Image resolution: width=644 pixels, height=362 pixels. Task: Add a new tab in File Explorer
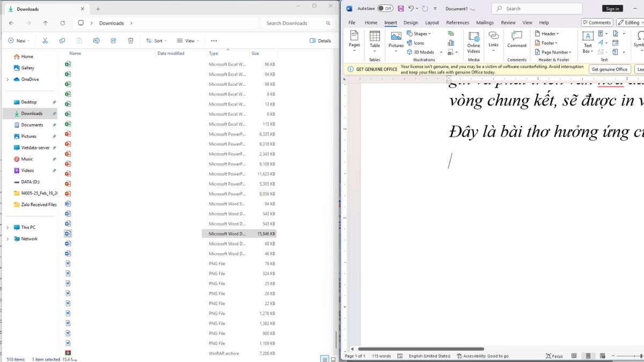[98, 9]
